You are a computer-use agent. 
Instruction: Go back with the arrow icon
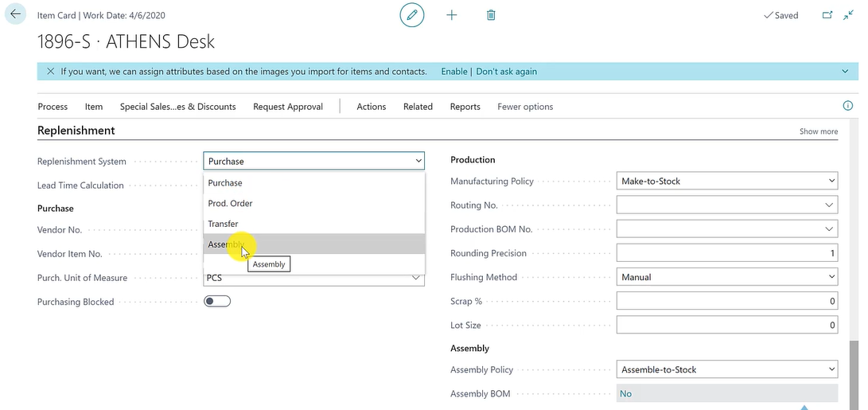point(15,14)
